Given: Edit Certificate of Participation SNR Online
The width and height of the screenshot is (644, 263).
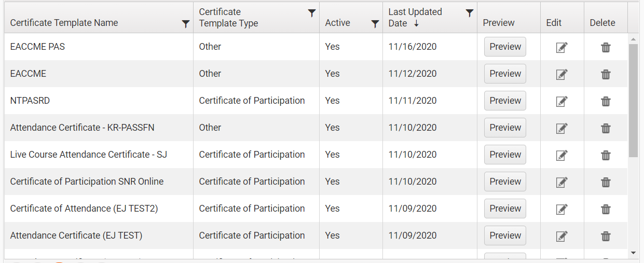Looking at the screenshot, I should point(561,182).
